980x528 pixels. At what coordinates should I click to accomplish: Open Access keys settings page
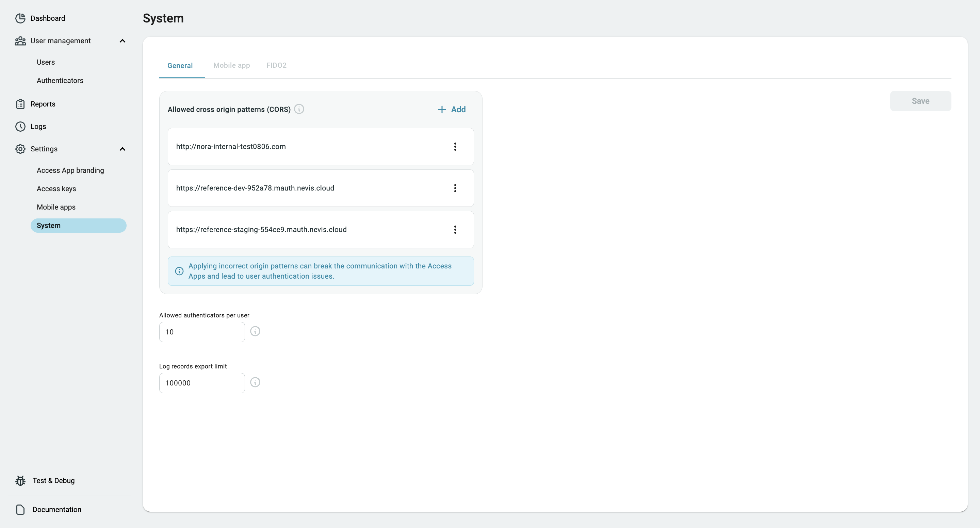click(x=56, y=189)
